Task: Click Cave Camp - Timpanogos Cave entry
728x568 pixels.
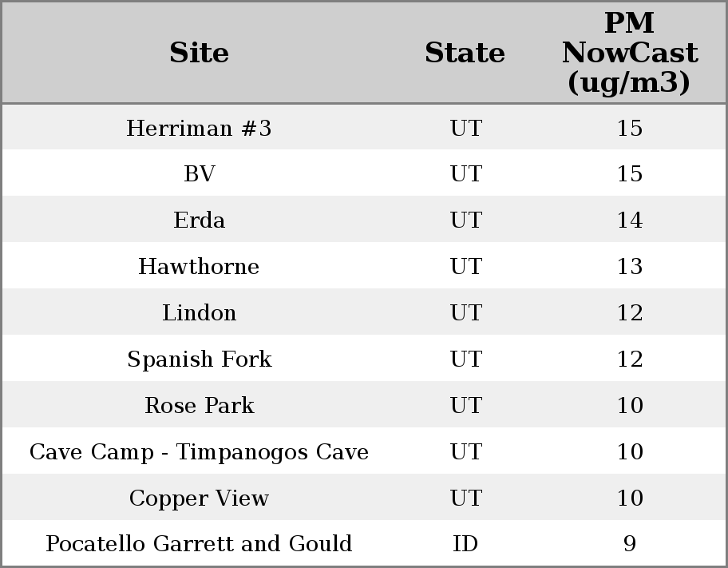Action: (x=200, y=452)
